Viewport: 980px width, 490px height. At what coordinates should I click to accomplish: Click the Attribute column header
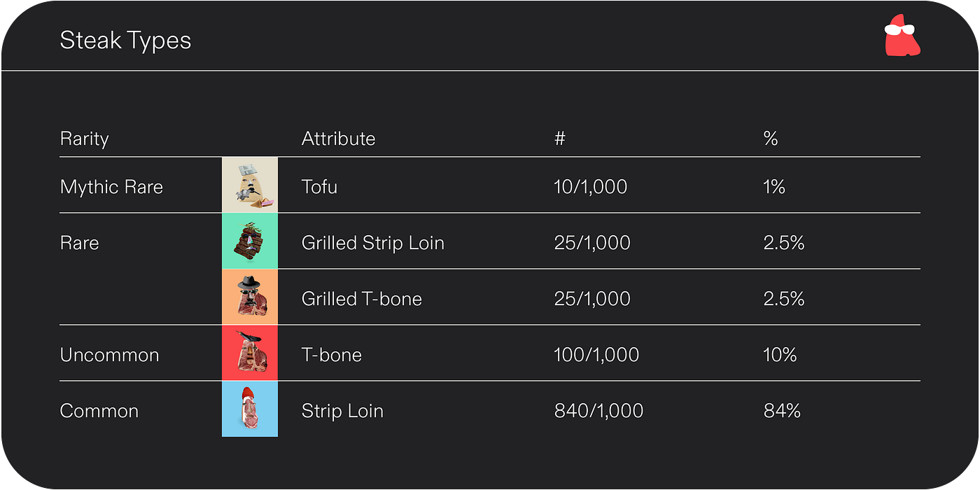(x=338, y=139)
